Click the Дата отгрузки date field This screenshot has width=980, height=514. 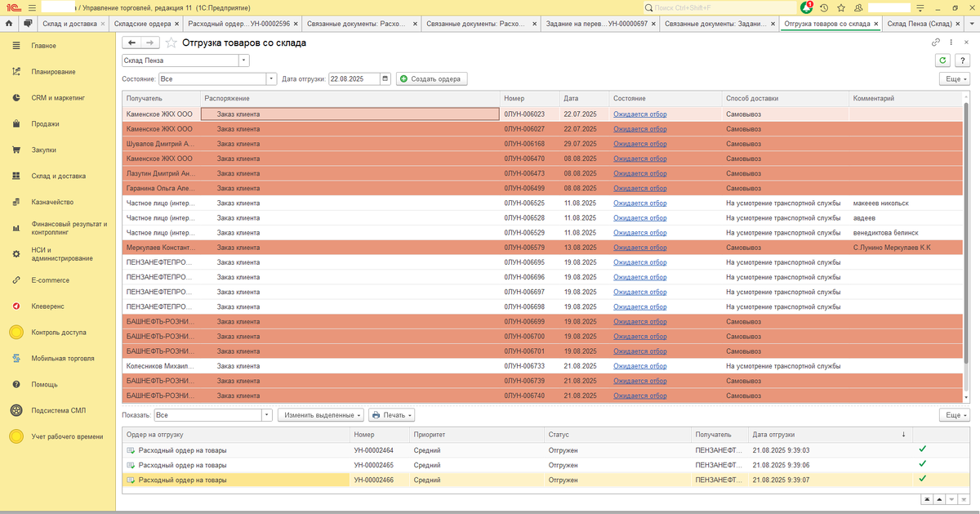354,79
